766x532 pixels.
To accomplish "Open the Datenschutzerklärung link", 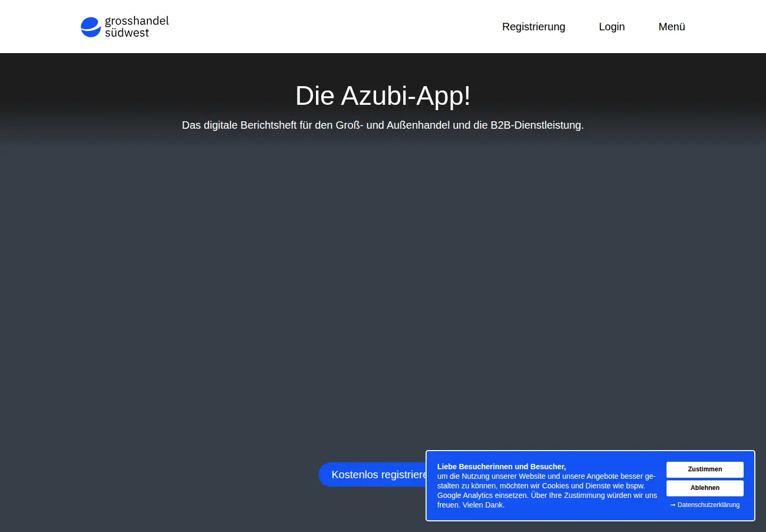I will 705,505.
